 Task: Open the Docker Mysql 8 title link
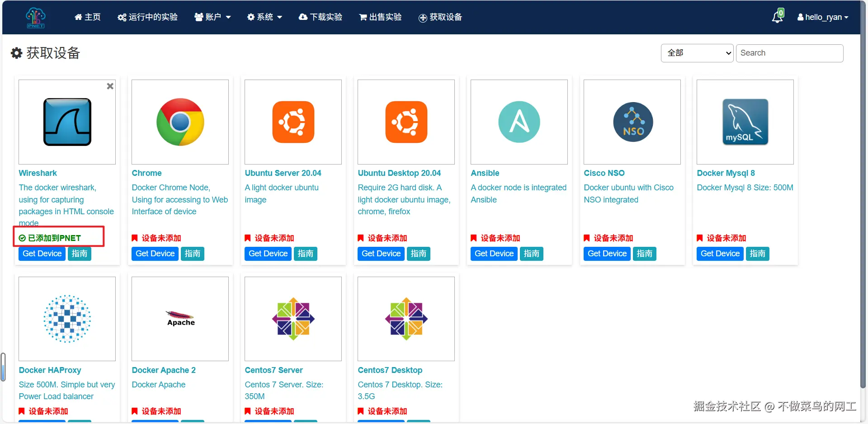pyautogui.click(x=726, y=173)
